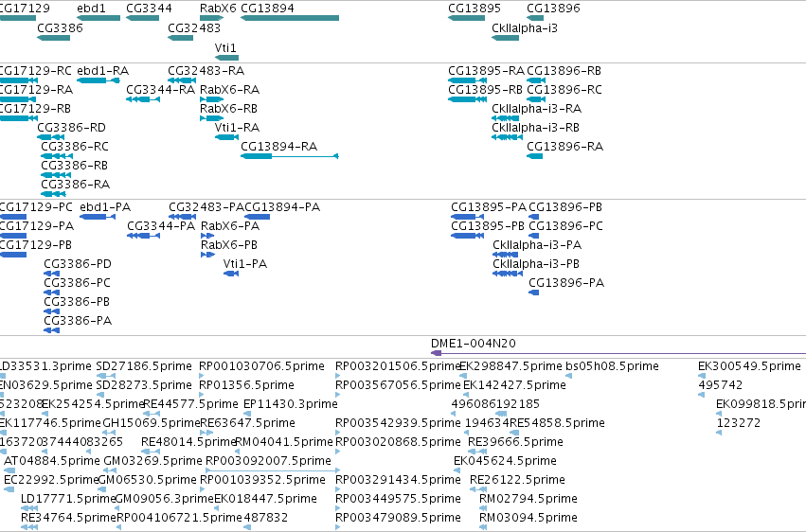Select the EP11430.3prime EST label
Viewport: 806px width, 532px height.
tap(291, 404)
